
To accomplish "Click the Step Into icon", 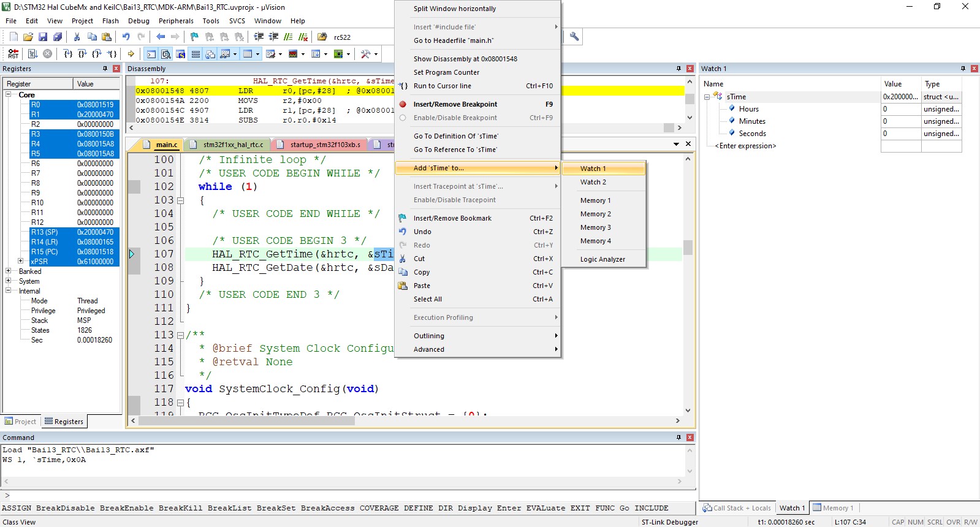I will coord(68,54).
